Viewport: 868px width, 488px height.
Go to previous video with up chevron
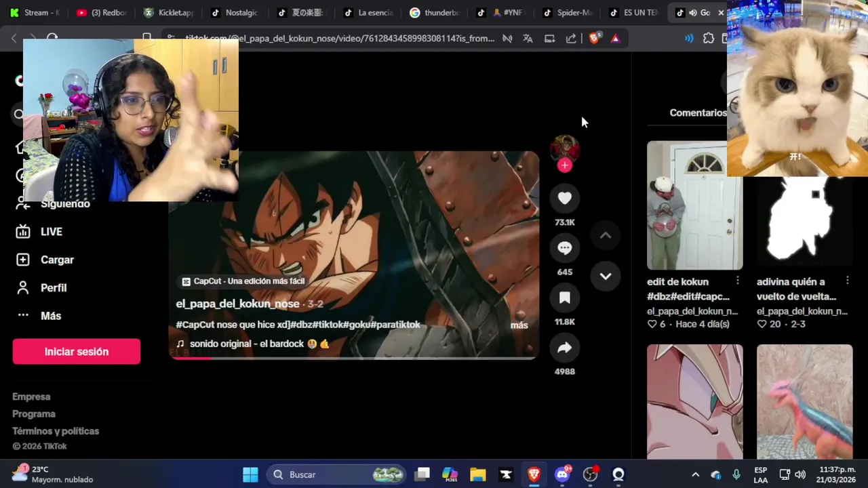606,235
